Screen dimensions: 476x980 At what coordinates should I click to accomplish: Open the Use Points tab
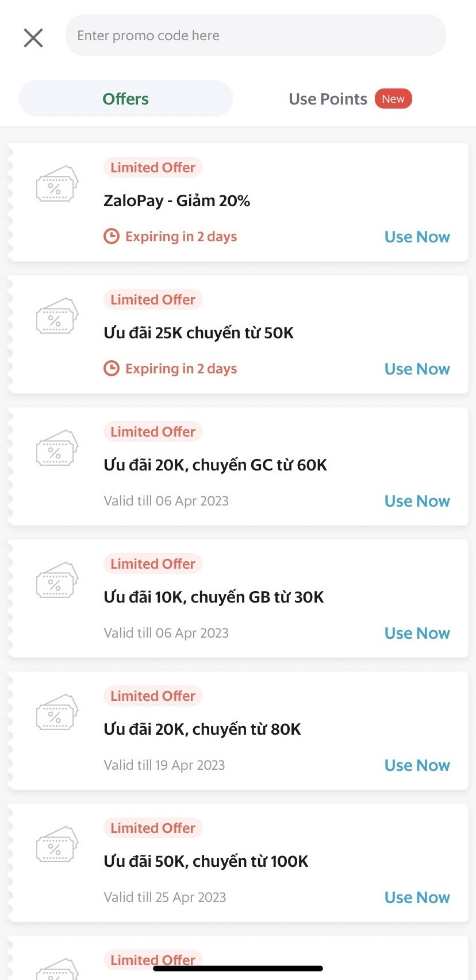pos(328,99)
